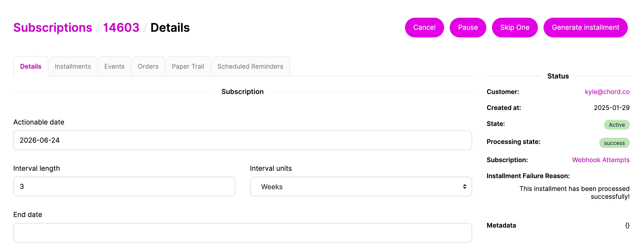Open the 14603 breadcrumb link

(x=121, y=28)
